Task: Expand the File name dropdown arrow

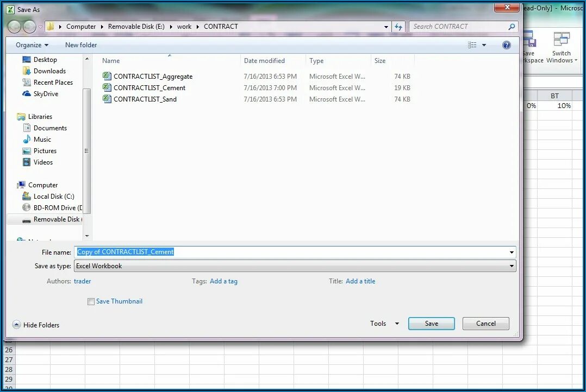Action: (x=512, y=252)
